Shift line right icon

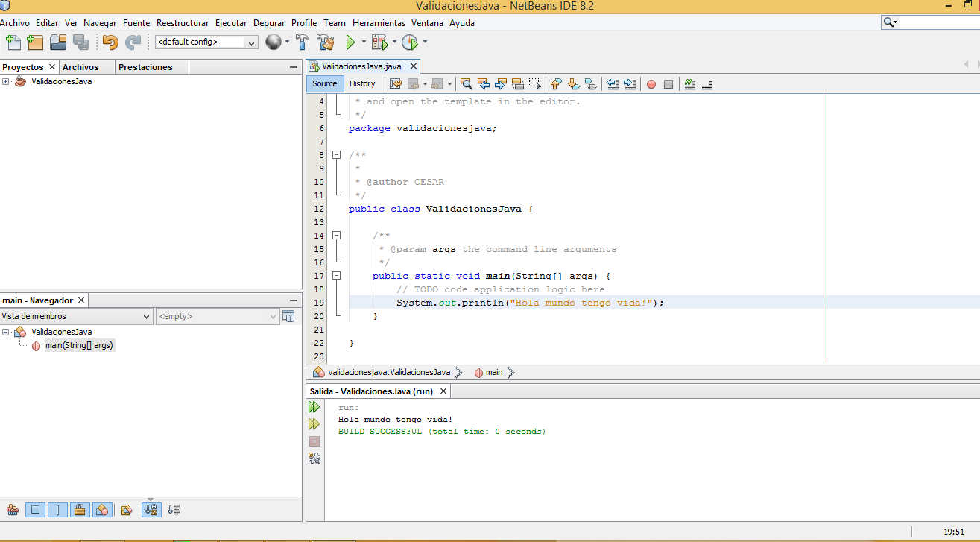click(x=630, y=84)
